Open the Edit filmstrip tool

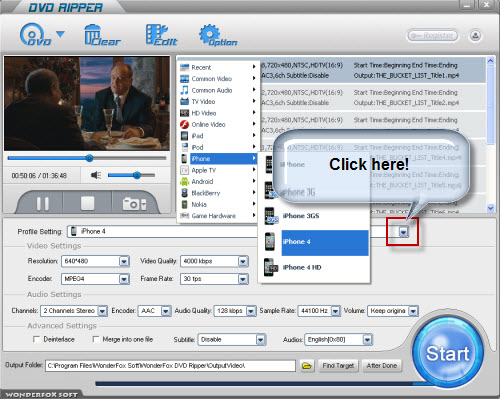pyautogui.click(x=161, y=35)
